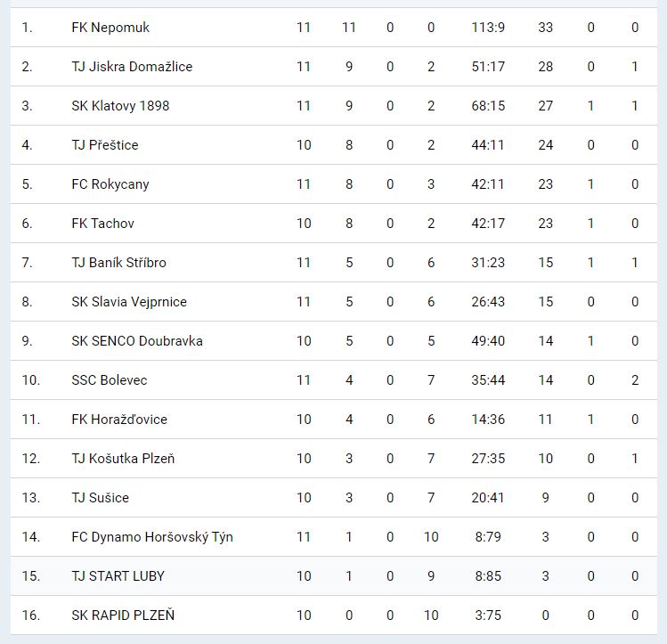Open the SK RAPID PLZEŇ team link
This screenshot has height=644, width=667.
(x=123, y=615)
